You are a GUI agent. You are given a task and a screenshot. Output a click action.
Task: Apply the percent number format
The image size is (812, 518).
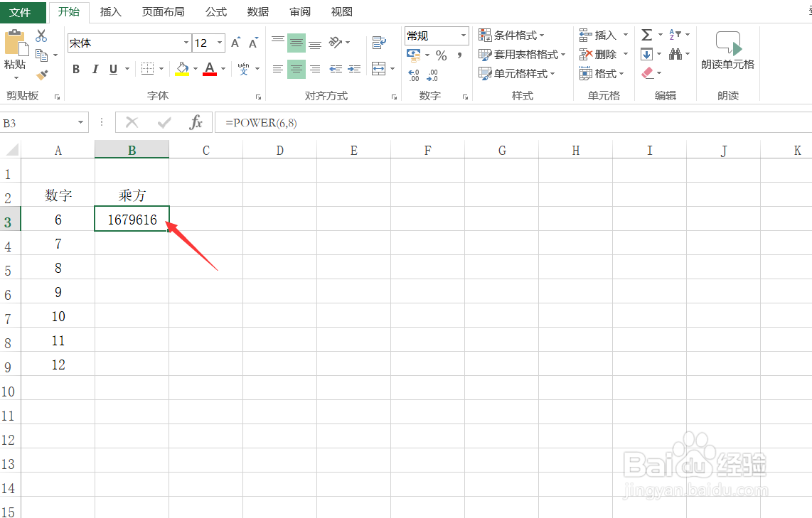point(441,54)
